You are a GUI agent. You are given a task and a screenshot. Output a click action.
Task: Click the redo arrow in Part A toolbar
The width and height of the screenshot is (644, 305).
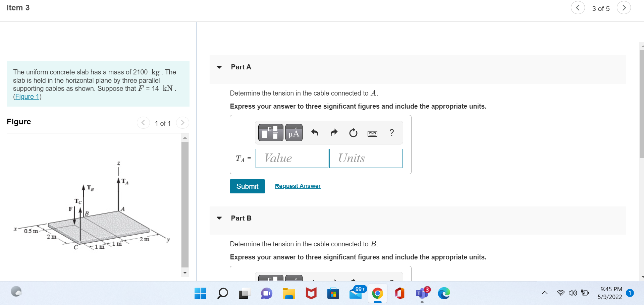pyautogui.click(x=334, y=133)
